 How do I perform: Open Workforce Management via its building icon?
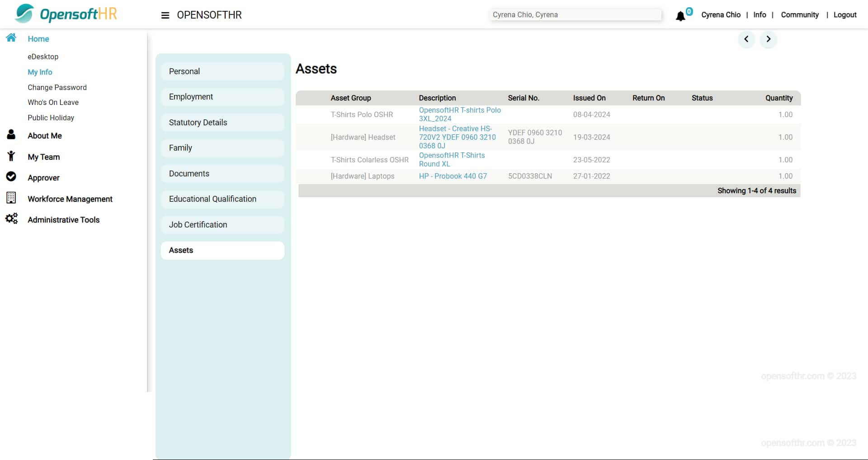pos(11,198)
